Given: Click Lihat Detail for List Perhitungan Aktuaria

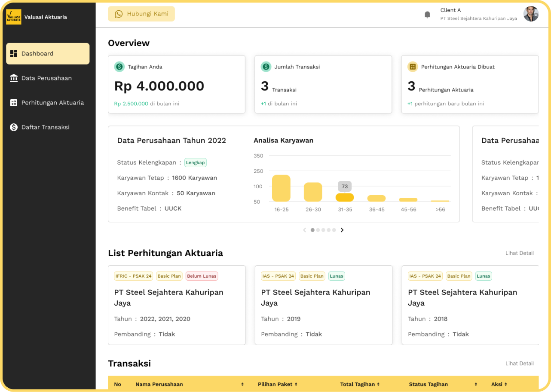Looking at the screenshot, I should 519,253.
